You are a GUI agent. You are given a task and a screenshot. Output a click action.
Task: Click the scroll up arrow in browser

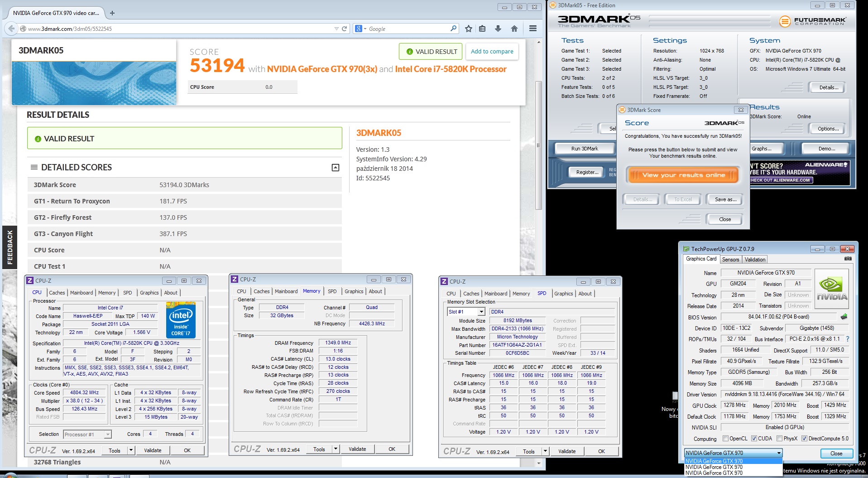click(x=538, y=42)
